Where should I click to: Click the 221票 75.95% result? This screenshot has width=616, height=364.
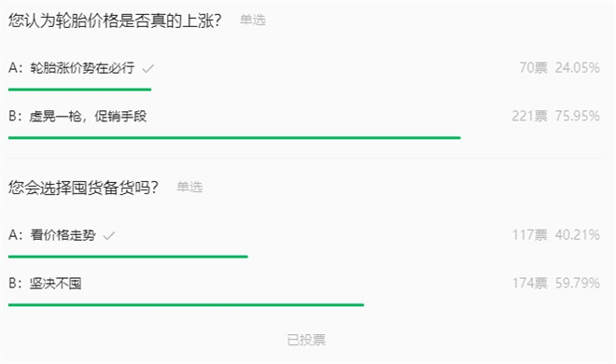coord(555,116)
